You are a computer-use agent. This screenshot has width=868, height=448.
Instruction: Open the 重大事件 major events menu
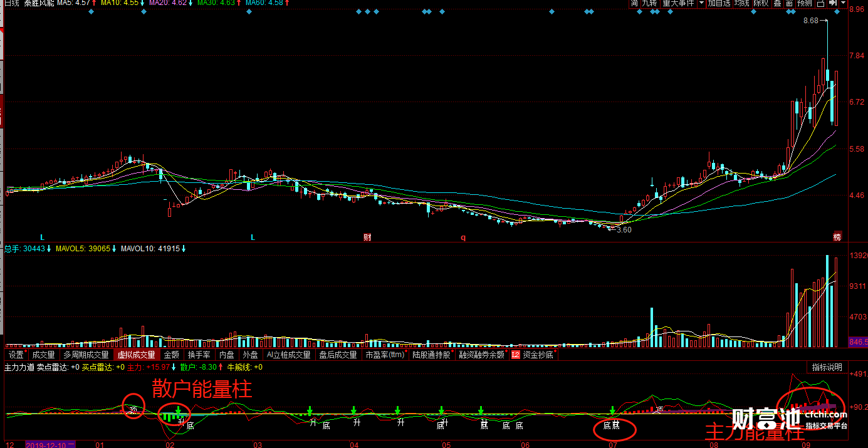click(x=679, y=3)
